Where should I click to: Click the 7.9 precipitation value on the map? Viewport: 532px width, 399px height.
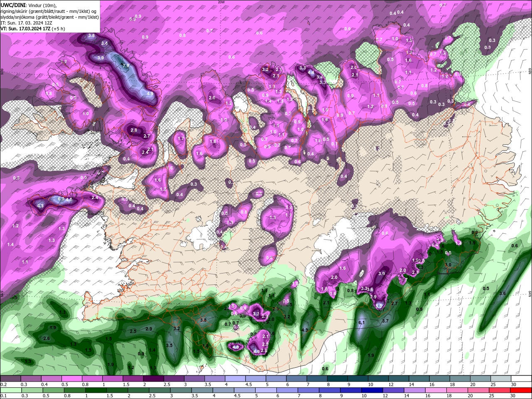[126, 66]
